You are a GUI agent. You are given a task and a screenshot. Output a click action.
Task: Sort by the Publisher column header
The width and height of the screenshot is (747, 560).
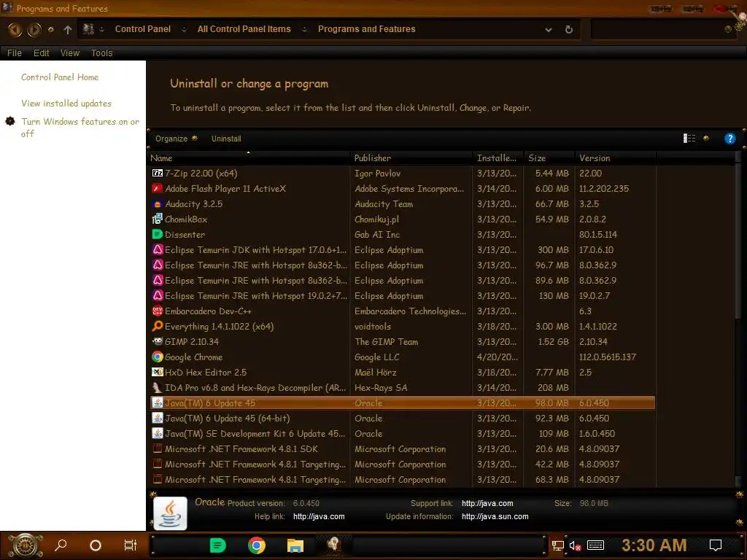point(411,158)
